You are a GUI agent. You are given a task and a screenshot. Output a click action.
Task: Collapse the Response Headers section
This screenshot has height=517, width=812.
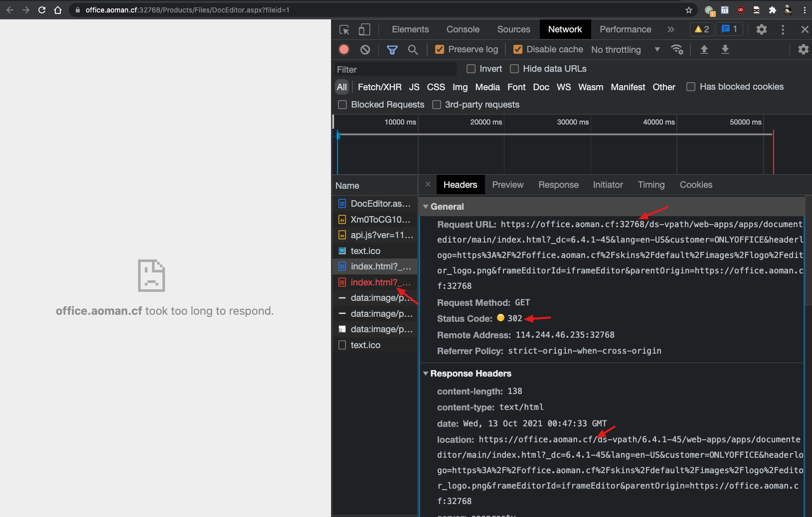[426, 374]
